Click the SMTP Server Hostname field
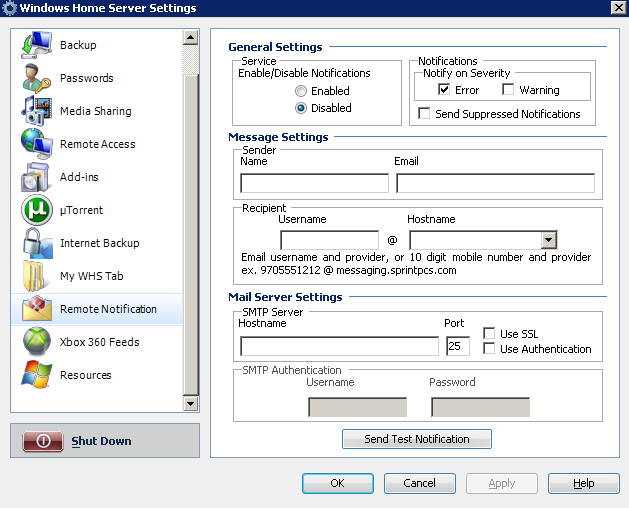The width and height of the screenshot is (629, 508). click(339, 346)
